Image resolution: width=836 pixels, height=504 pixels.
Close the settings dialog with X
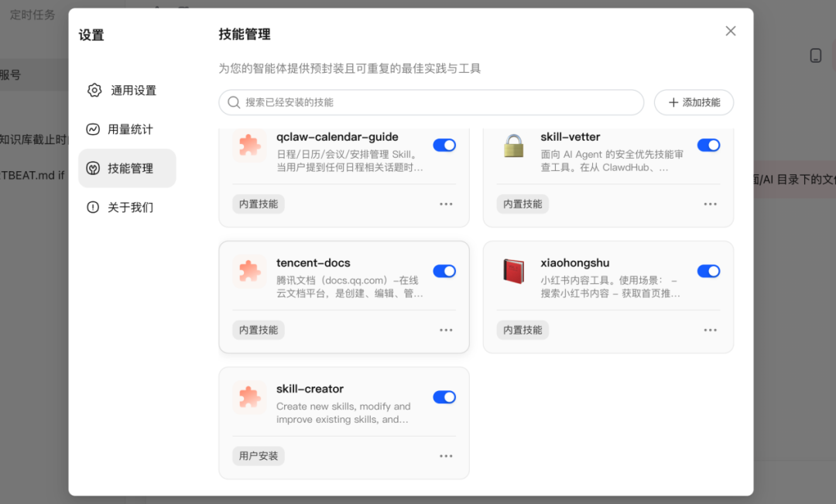point(730,31)
